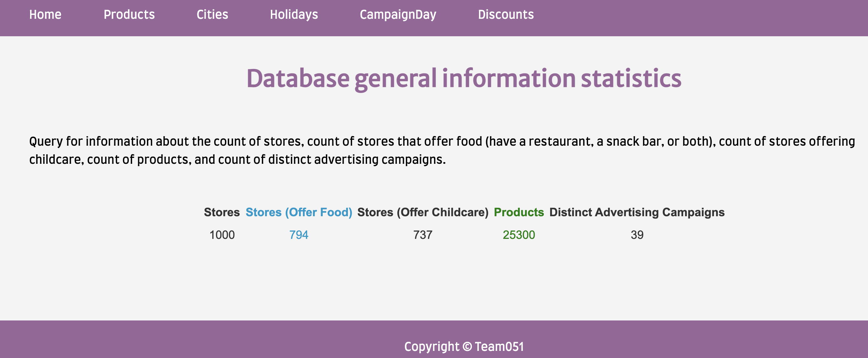The width and height of the screenshot is (868, 358).
Task: Click the green Products table header
Action: pos(519,212)
